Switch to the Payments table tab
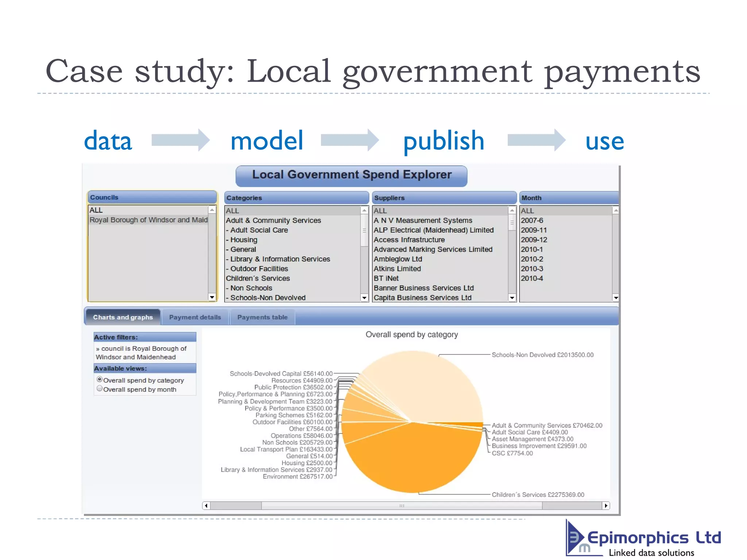This screenshot has height=560, width=747. [x=262, y=317]
